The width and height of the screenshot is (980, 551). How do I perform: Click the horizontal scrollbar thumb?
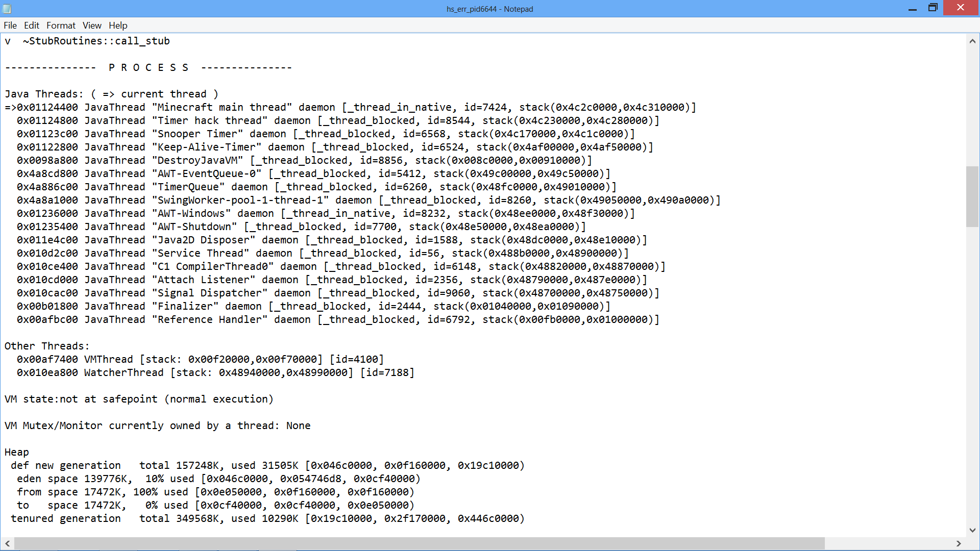(419, 543)
